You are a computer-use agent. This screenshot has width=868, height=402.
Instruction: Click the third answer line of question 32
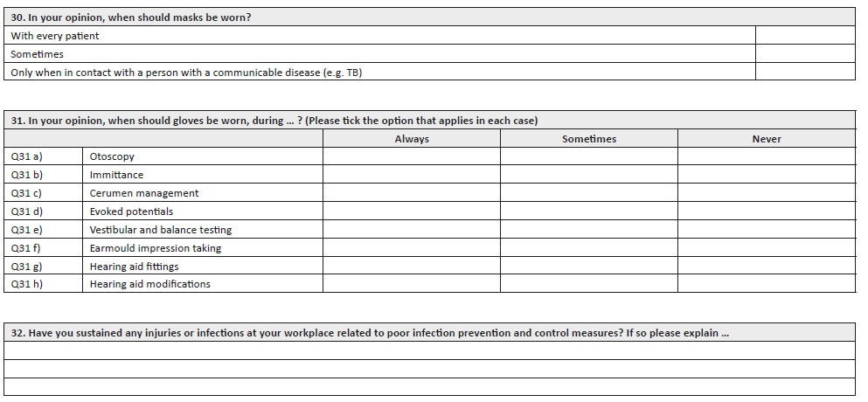point(430,387)
